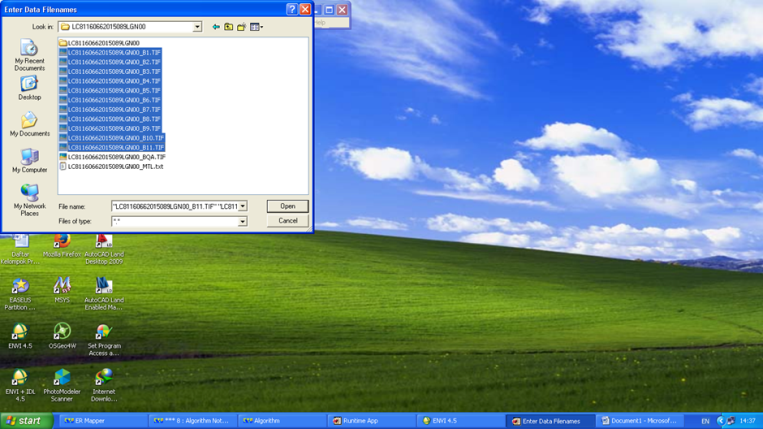The width and height of the screenshot is (763, 429).
Task: Open My Computer in places bar
Action: pyautogui.click(x=29, y=161)
